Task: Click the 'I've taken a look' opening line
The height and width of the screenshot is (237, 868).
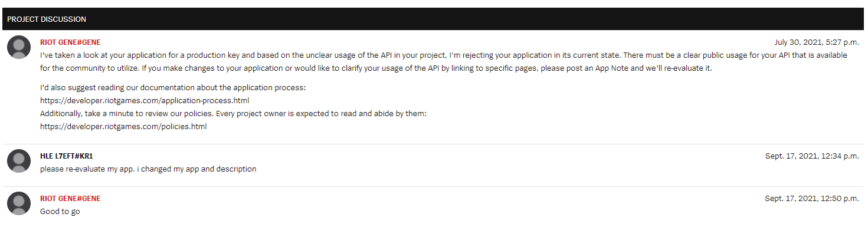Action: (444, 55)
